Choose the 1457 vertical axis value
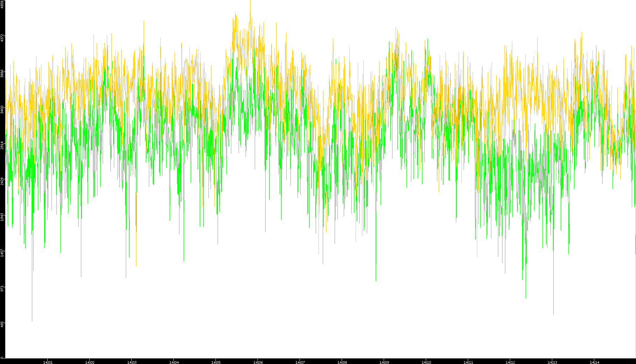Viewport: 636px width, 364px height. pyautogui.click(x=2, y=253)
